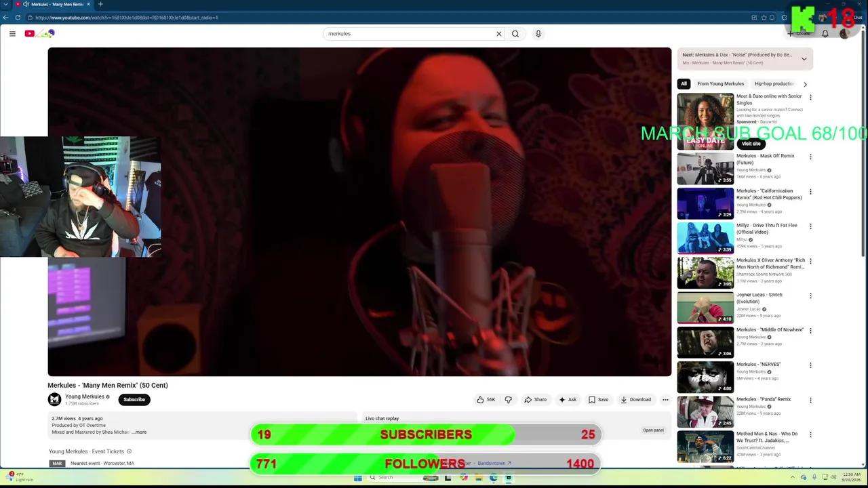Select the Merkules Many Men Remix tab
868x488 pixels.
(x=53, y=4)
